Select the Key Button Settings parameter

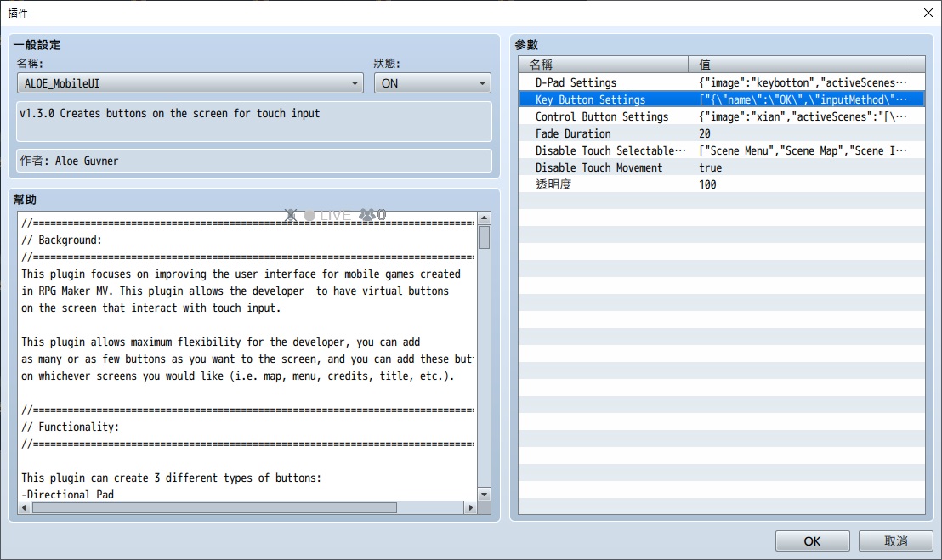(722, 99)
